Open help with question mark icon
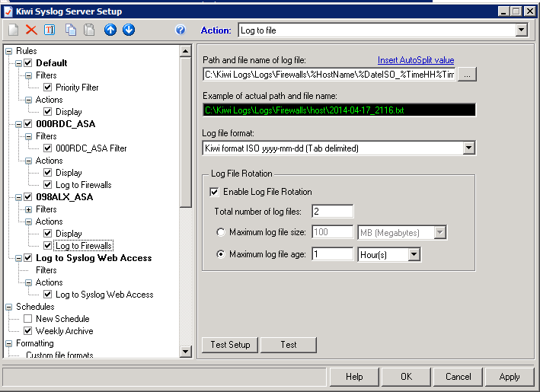The height and width of the screenshot is (392, 540). [180, 30]
